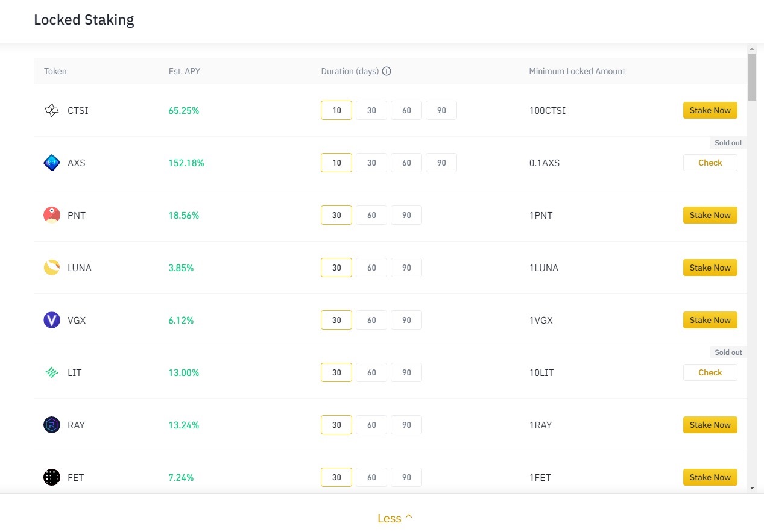Screen dimensions: 764x532
Task: Click the VGX token icon
Action: click(52, 320)
